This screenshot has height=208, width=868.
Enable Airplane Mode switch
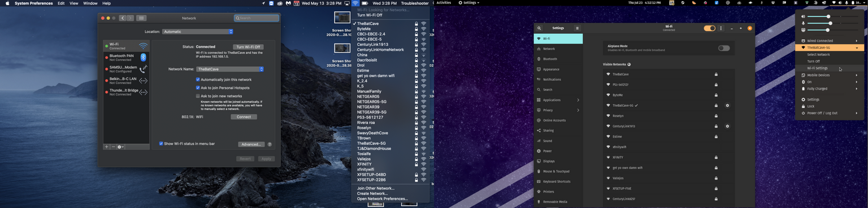(x=724, y=48)
